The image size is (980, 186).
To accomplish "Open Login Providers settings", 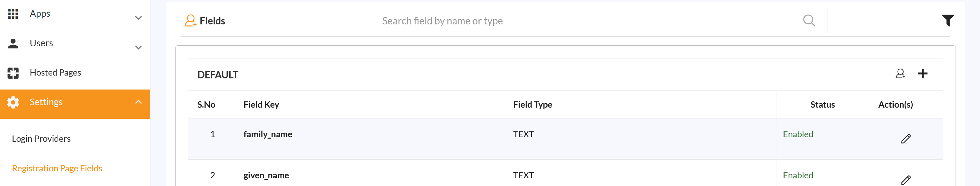I will coord(41,139).
